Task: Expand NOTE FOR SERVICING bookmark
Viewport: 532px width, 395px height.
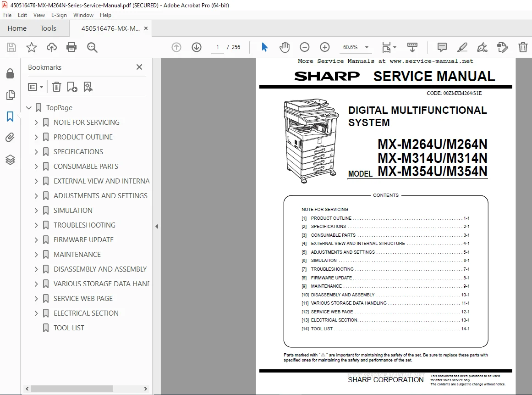Action: pyautogui.click(x=36, y=122)
